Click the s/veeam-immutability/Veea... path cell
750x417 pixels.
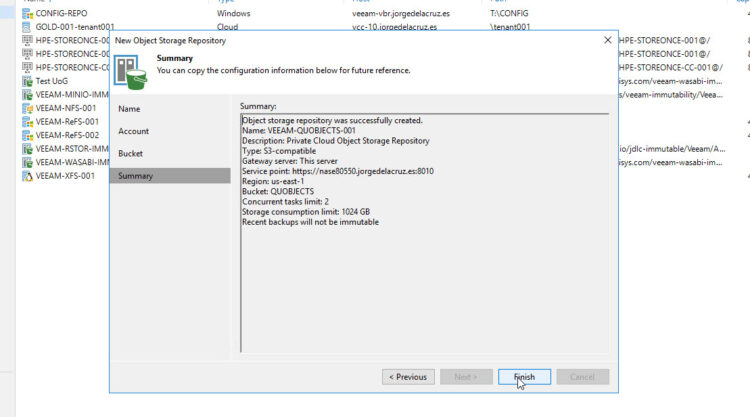click(x=671, y=95)
